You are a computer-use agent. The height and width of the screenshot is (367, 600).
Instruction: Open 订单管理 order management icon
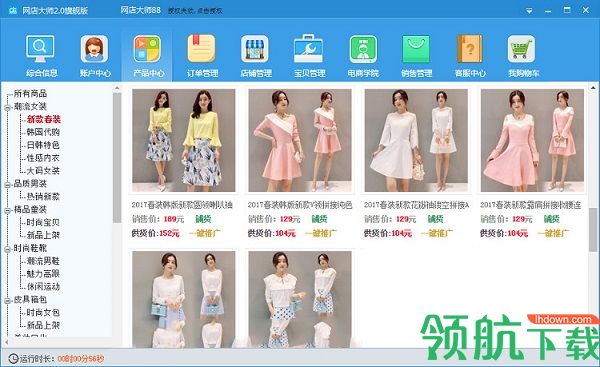point(202,49)
